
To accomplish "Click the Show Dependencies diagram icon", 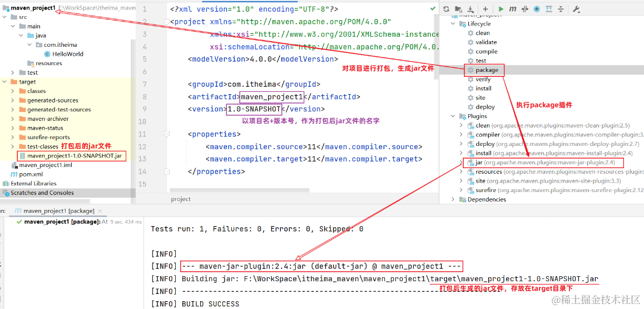I will coord(549,8).
